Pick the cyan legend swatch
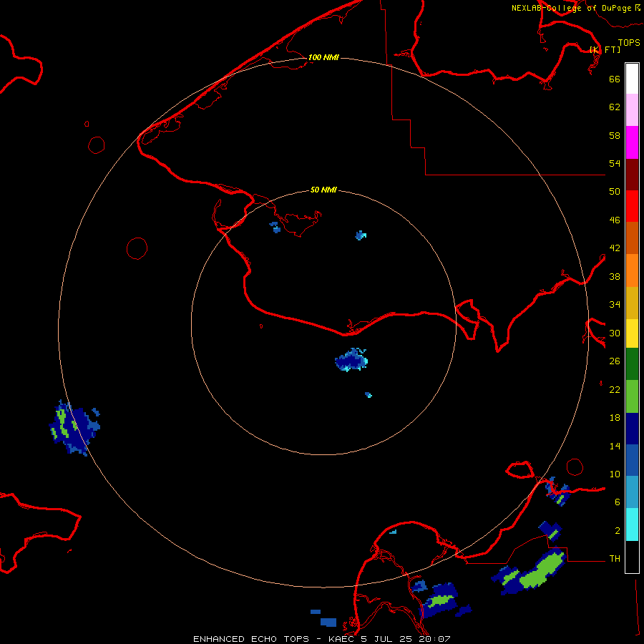Screen dimensions: 644x644 coord(632,525)
